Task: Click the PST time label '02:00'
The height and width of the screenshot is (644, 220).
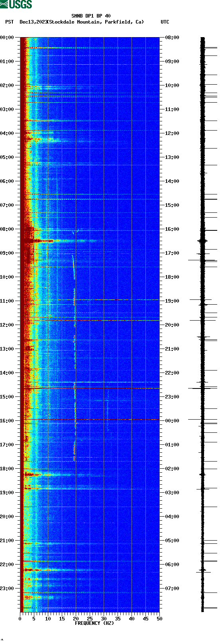Action: pyautogui.click(x=7, y=85)
